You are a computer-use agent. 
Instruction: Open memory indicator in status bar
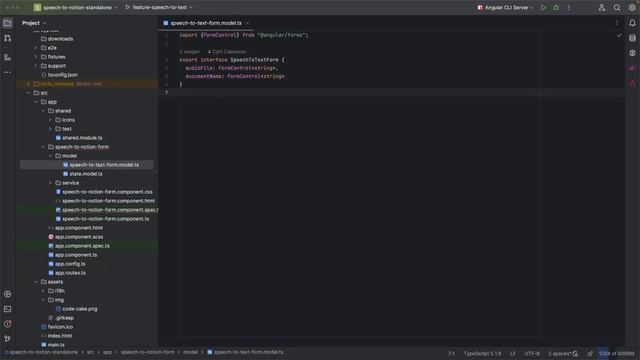click(616, 353)
